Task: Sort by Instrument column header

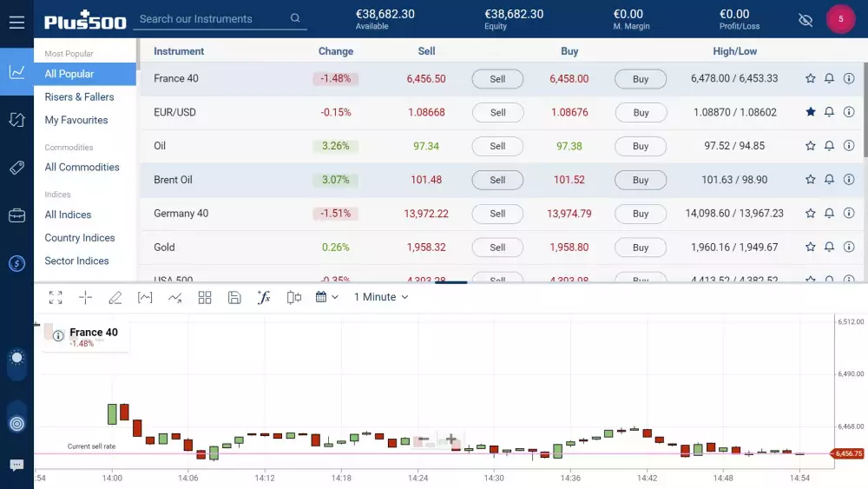Action: (179, 51)
